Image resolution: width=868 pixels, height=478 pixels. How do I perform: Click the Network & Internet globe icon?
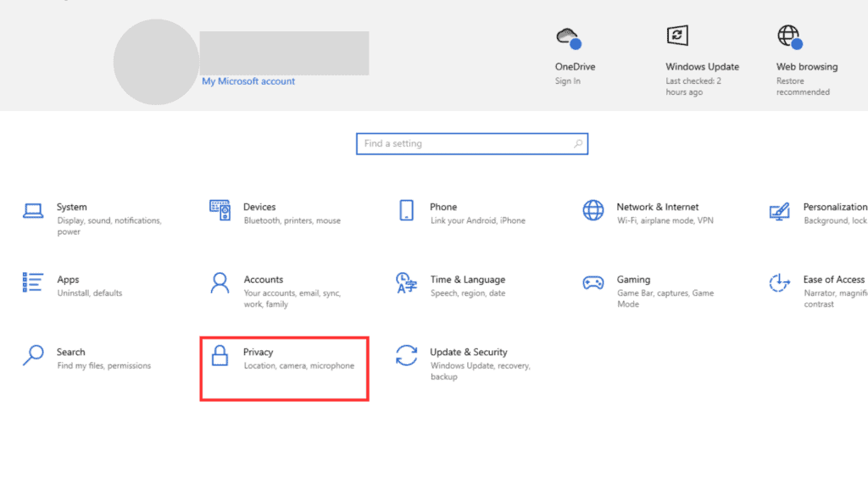[x=593, y=210]
